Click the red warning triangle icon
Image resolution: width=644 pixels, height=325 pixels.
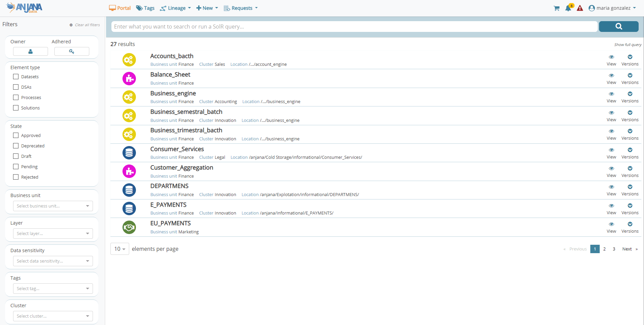pos(580,8)
